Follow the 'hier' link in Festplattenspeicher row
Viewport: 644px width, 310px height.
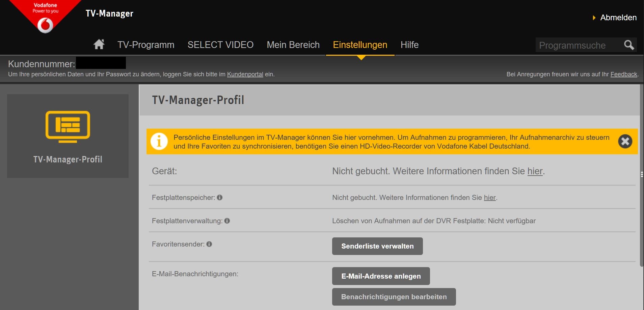click(490, 198)
